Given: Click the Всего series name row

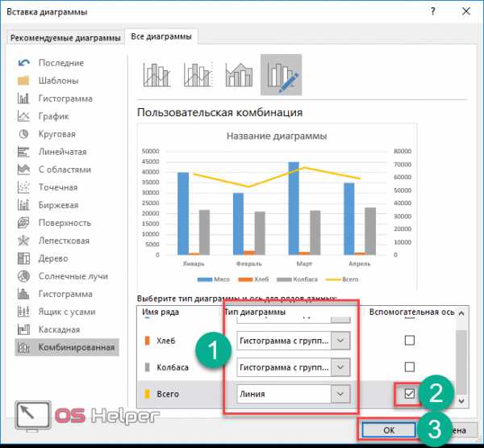Looking at the screenshot, I should pyautogui.click(x=168, y=394).
